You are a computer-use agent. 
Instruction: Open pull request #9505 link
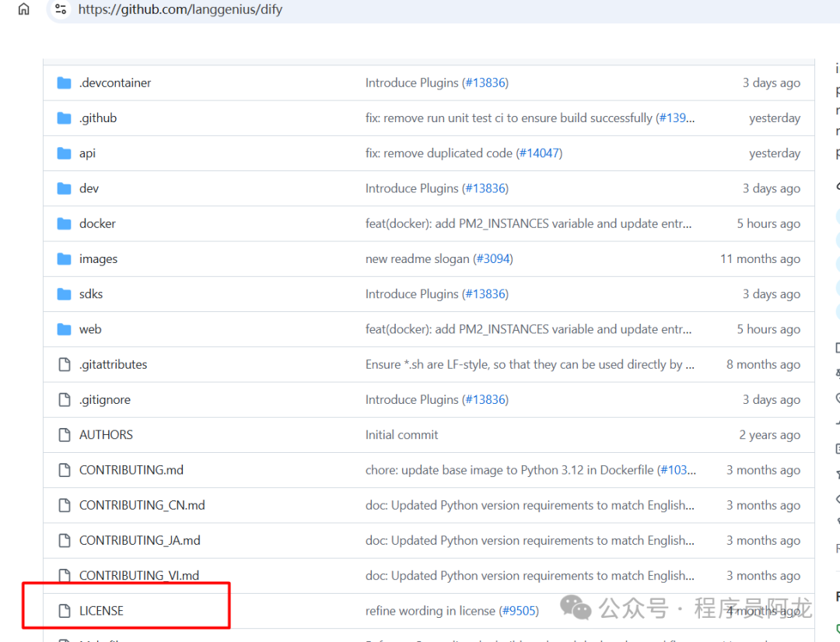click(519, 611)
